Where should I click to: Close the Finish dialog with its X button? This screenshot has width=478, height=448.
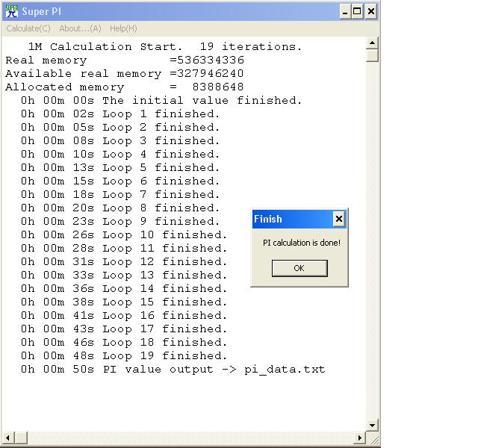click(338, 219)
